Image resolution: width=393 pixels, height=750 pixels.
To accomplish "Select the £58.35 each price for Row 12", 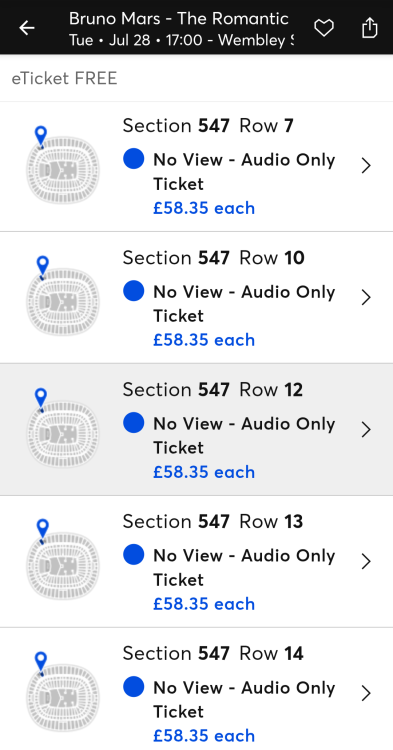I will pos(204,472).
